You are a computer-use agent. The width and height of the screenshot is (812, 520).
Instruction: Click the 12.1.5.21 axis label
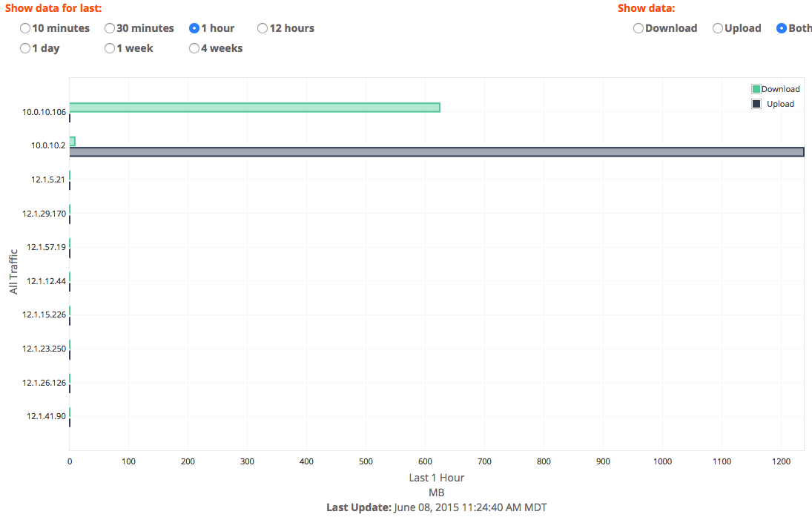[x=49, y=180]
